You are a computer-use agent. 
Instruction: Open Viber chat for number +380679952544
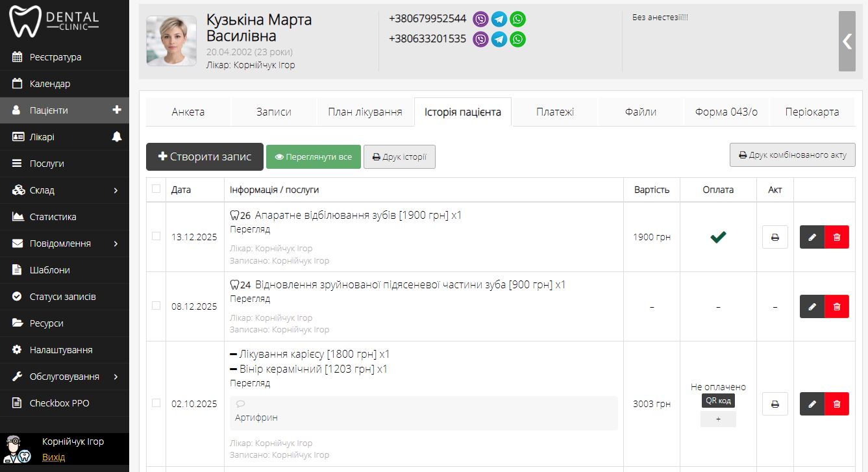(x=480, y=19)
